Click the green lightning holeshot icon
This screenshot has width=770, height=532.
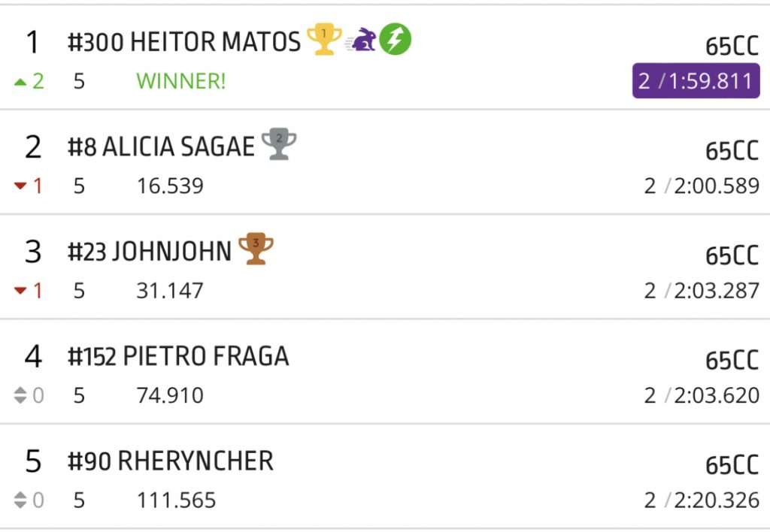pyautogui.click(x=396, y=41)
